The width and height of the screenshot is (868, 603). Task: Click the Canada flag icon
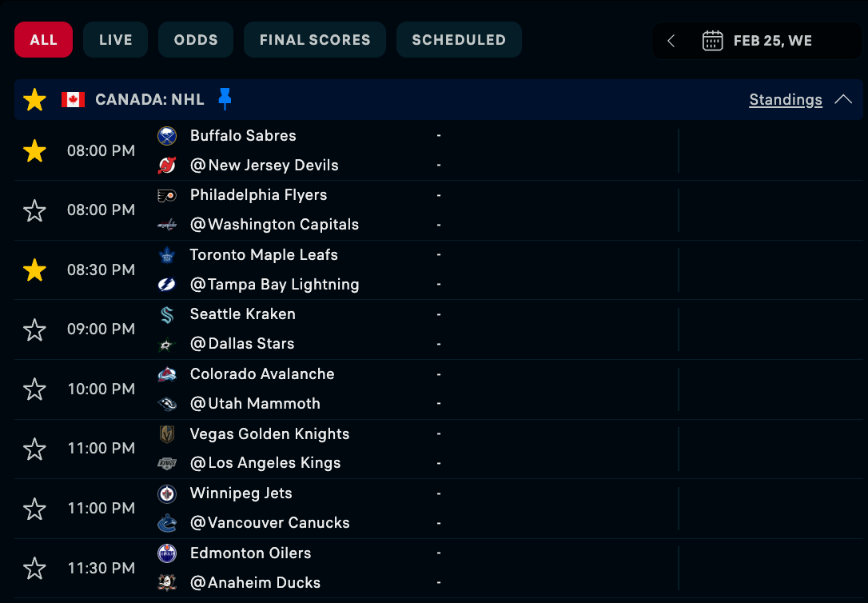73,100
